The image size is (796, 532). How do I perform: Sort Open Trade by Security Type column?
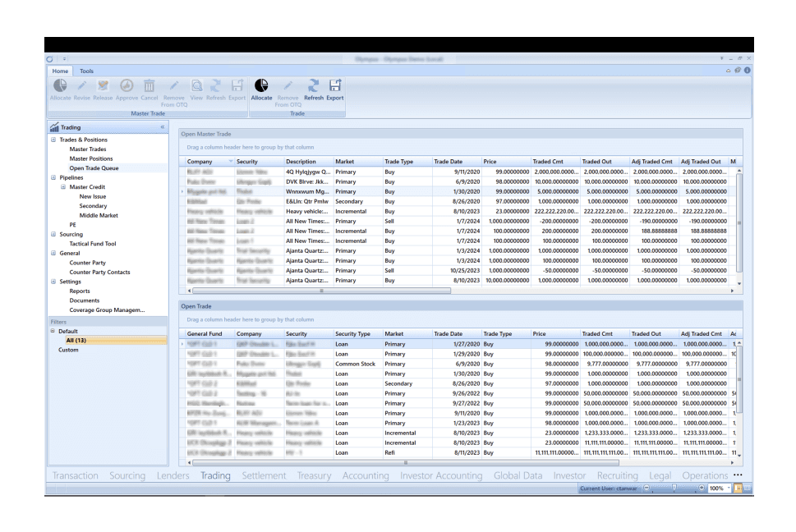(357, 333)
